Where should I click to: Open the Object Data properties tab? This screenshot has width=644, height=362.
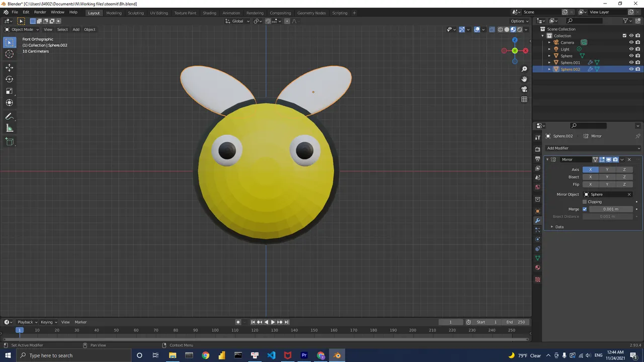click(x=537, y=258)
